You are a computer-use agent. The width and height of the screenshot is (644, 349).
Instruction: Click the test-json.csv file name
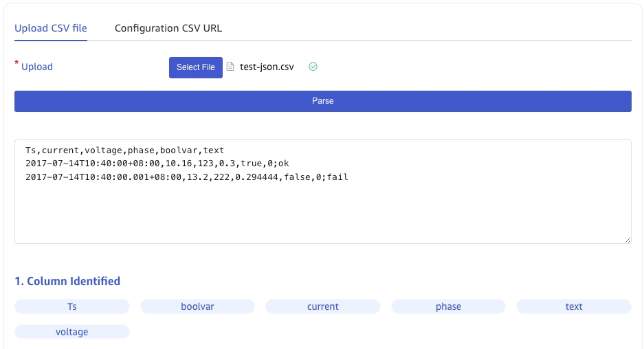coord(267,67)
